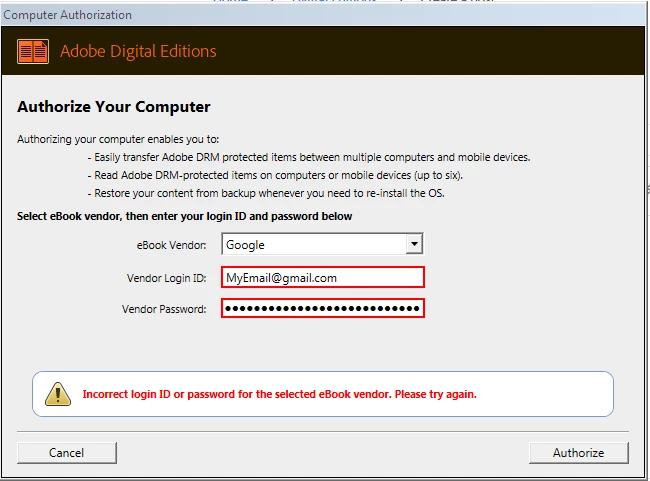Click the 'Easily transfer Adobe DRM' line
Image resolution: width=650 pixels, height=481 pixels.
click(309, 158)
